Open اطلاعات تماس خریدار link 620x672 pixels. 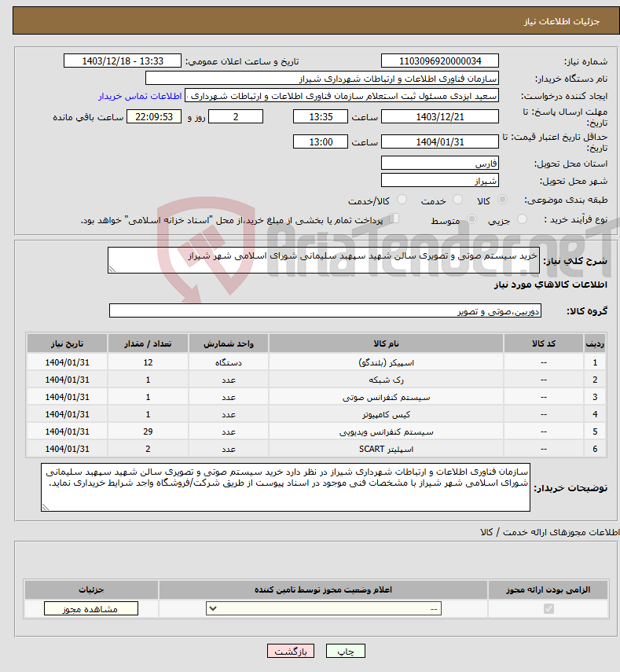point(140,96)
